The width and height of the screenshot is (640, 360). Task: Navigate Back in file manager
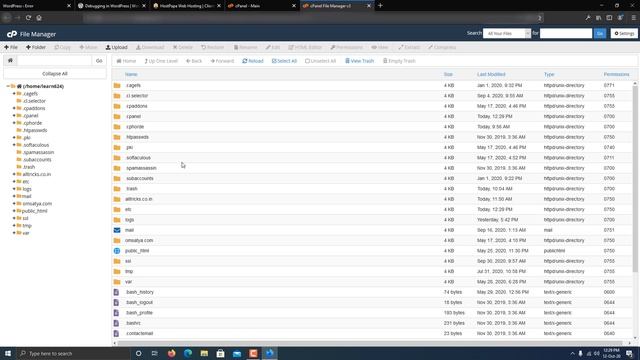tap(194, 61)
